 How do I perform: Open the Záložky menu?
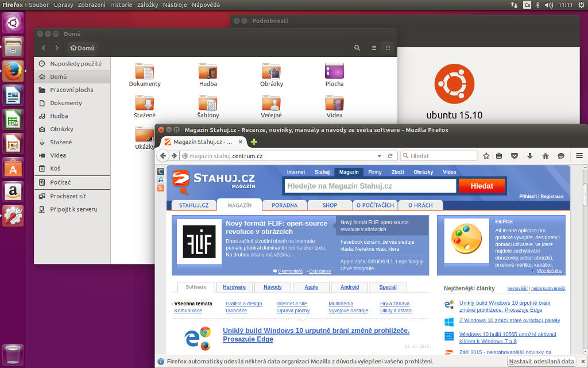(148, 5)
